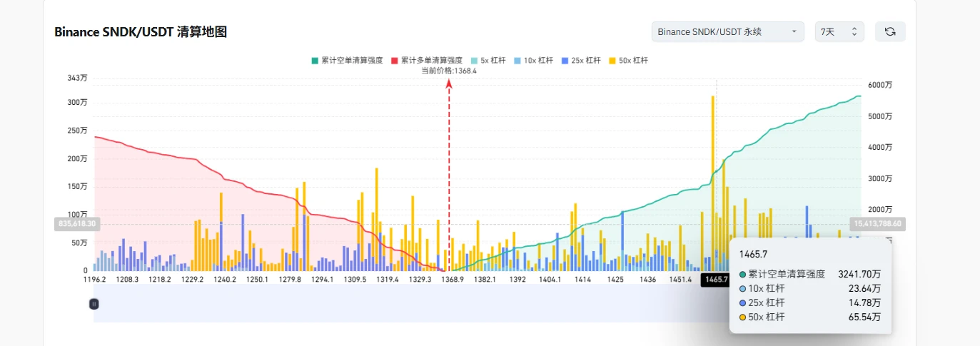The height and width of the screenshot is (346, 980).
Task: Click the tallest yellow bar near 1465.7
Action: point(712,183)
